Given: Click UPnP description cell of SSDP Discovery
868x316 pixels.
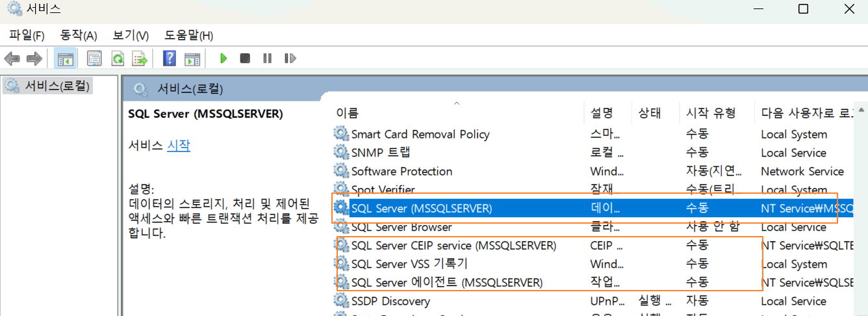Looking at the screenshot, I should [607, 301].
